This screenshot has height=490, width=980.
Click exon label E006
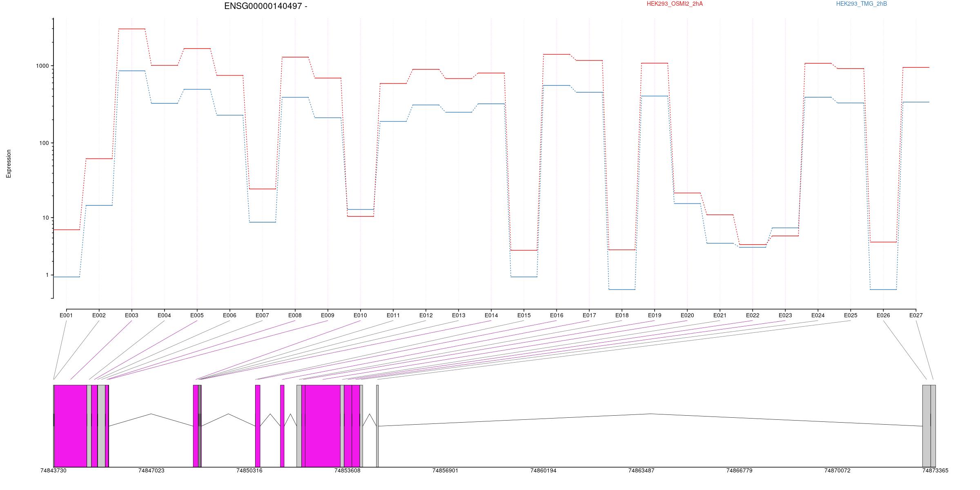point(229,315)
